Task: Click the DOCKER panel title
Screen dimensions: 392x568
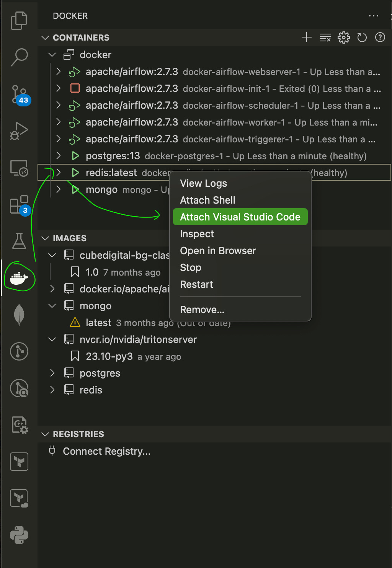Action: 70,16
